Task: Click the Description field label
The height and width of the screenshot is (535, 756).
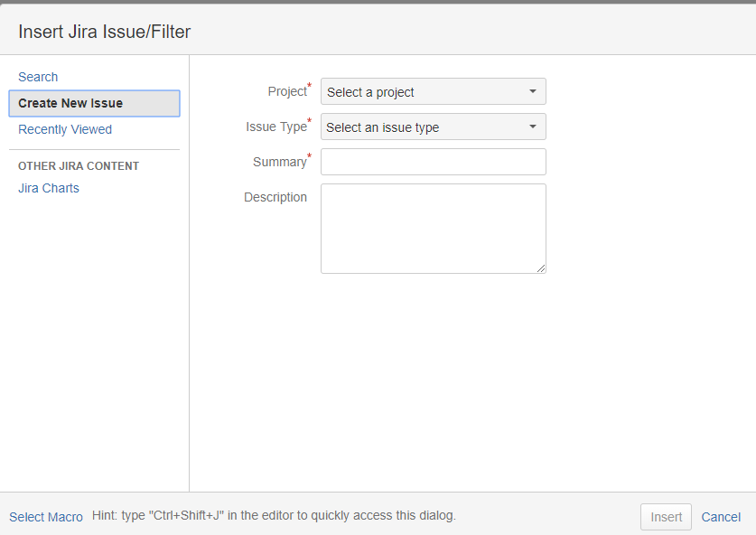Action: tap(275, 197)
